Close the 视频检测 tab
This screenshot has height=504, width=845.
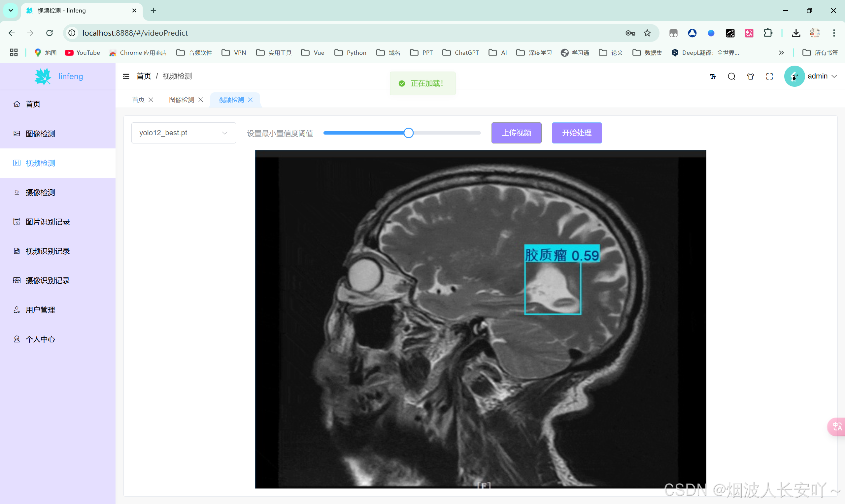tap(251, 100)
